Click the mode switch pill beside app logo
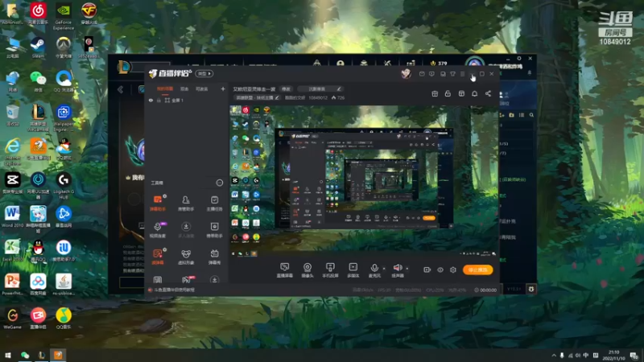Screen dimensions: 644x362 [204, 73]
